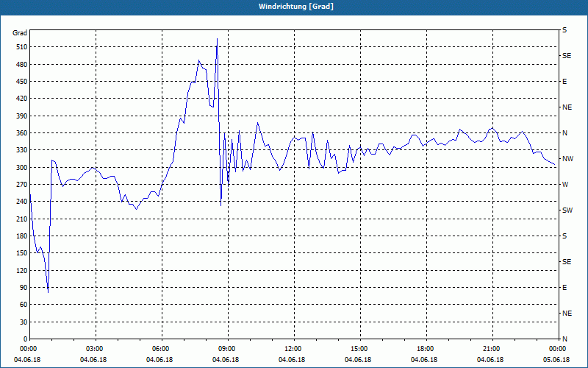Click the E compass label beside 90 gridline
This screenshot has width=588, height=368.
(564, 288)
